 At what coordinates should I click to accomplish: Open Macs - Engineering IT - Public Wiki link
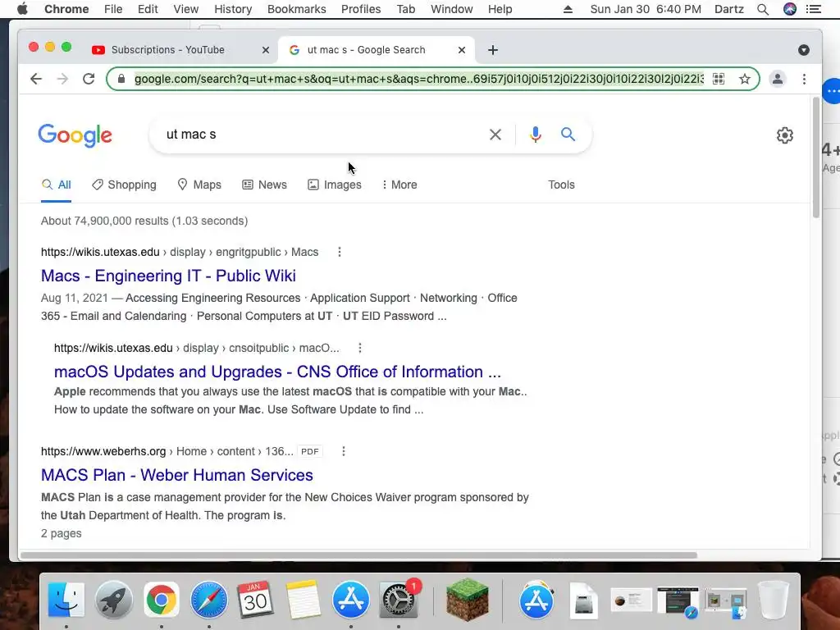[168, 276]
